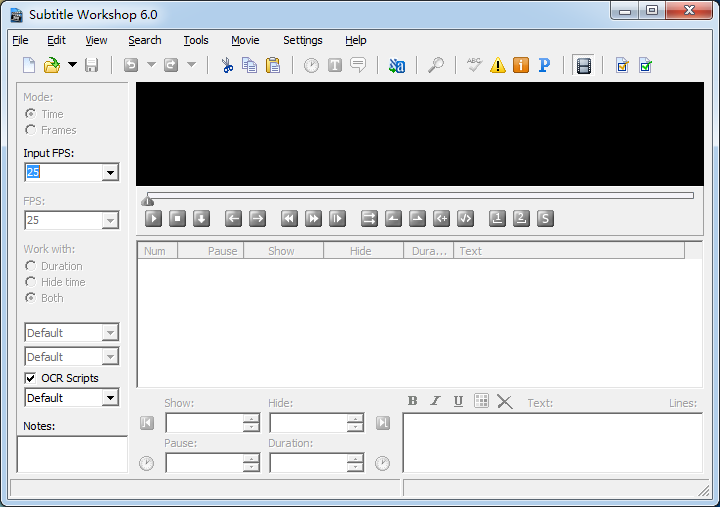Select the Frames mode radio button
The height and width of the screenshot is (507, 720).
click(x=31, y=130)
